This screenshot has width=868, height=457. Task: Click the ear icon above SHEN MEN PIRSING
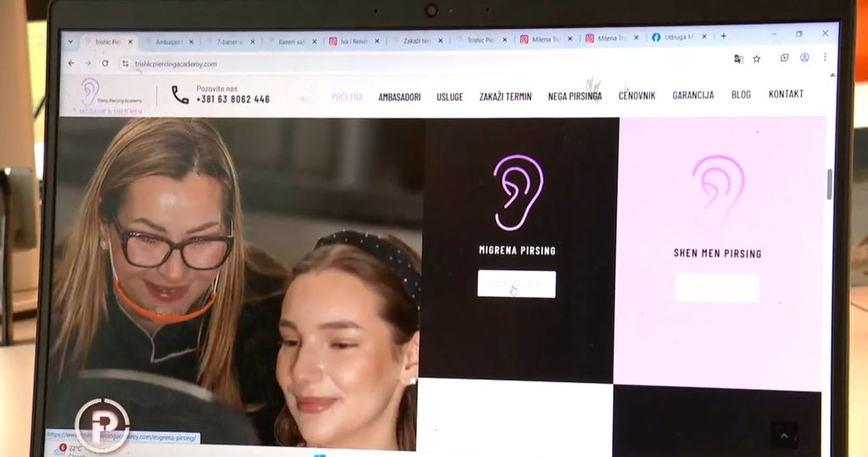click(x=717, y=192)
